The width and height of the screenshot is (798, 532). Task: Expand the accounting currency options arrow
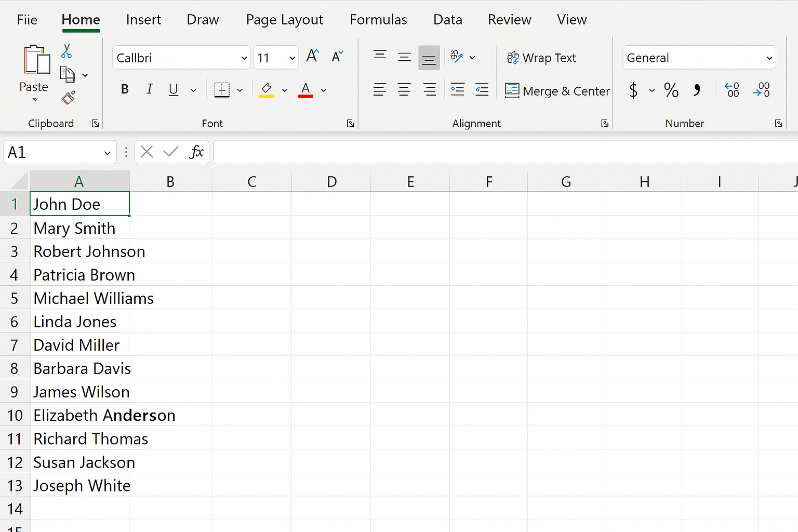click(652, 91)
